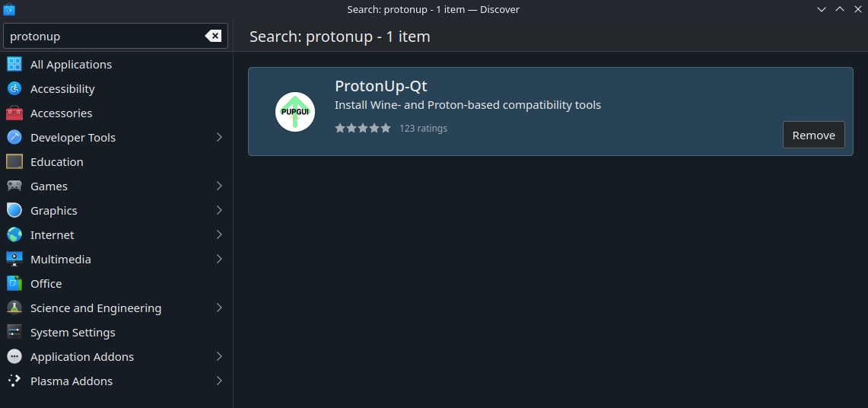Expand the Developer Tools category
The height and width of the screenshot is (408, 868).
pyautogui.click(x=219, y=138)
